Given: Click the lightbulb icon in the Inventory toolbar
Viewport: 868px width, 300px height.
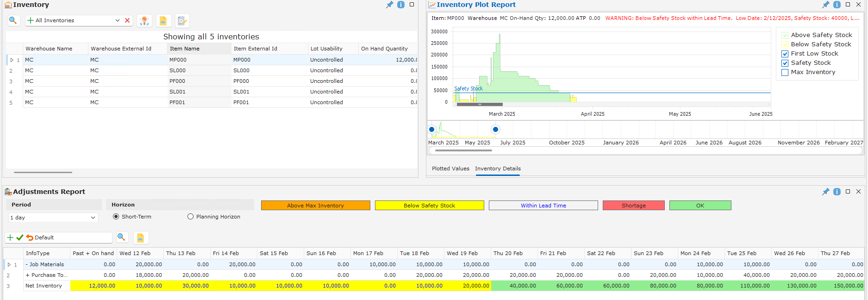Looking at the screenshot, I should [144, 21].
